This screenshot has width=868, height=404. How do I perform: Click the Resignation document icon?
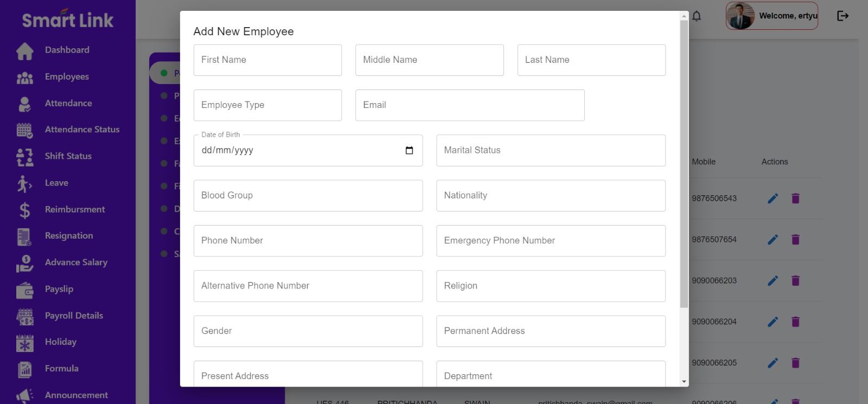coord(24,236)
